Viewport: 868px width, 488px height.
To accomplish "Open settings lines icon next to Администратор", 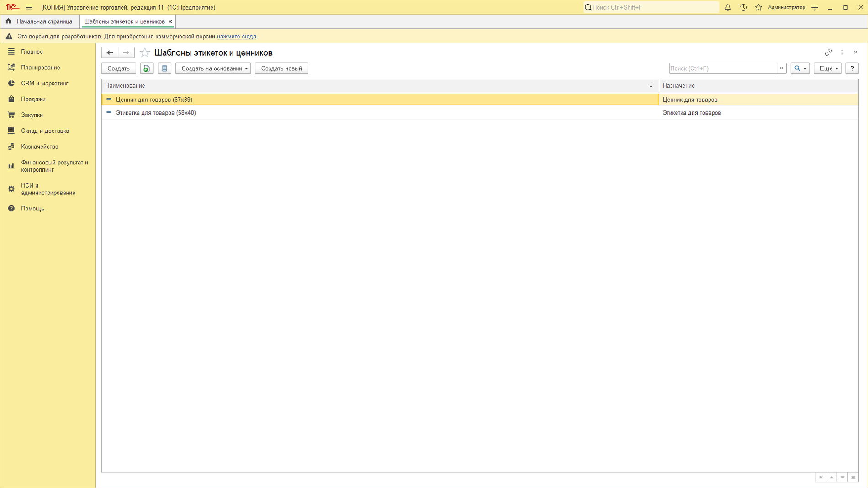I will tap(815, 7).
